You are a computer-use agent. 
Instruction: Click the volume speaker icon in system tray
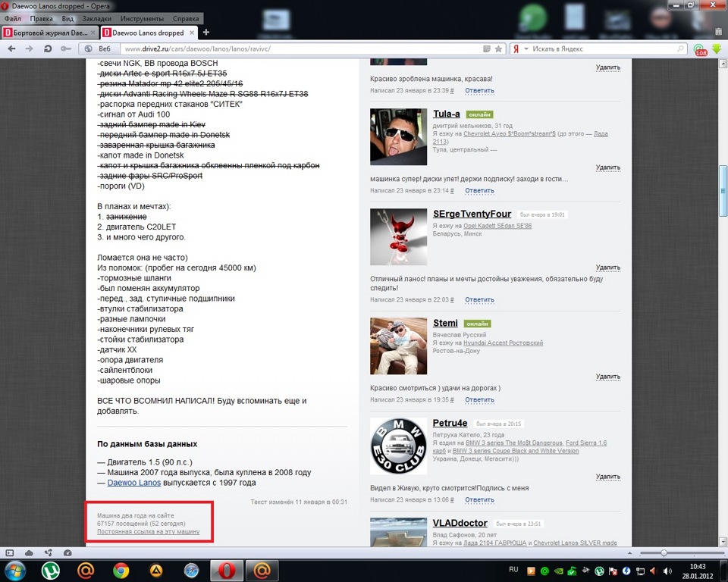point(667,571)
